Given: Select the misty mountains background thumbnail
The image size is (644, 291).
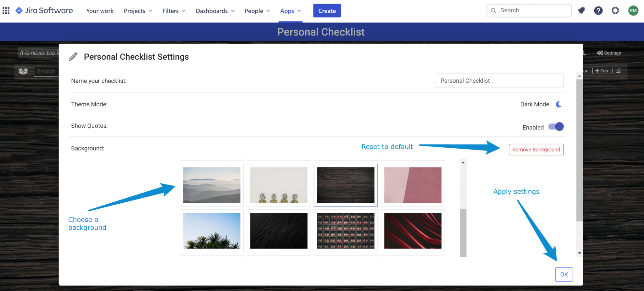Looking at the screenshot, I should pyautogui.click(x=212, y=185).
